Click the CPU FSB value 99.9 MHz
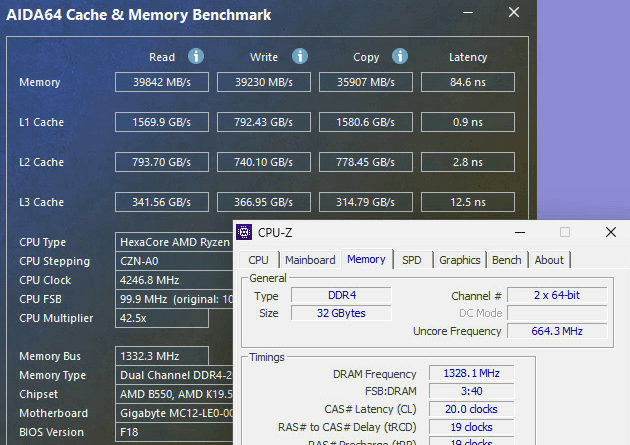The image size is (630, 445). coord(174,299)
